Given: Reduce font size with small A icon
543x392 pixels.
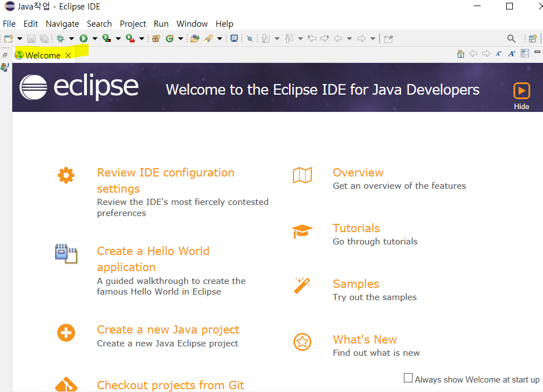Looking at the screenshot, I should [498, 53].
